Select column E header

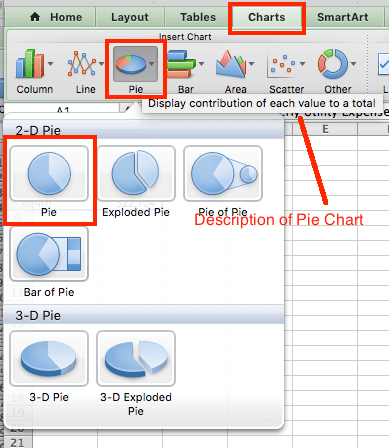click(325, 129)
